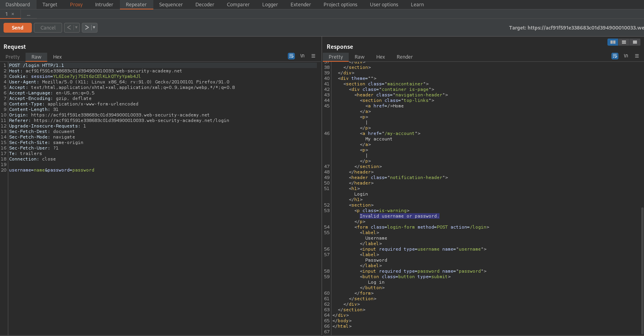Click the Cancel button
The image size is (644, 336).
[48, 28]
